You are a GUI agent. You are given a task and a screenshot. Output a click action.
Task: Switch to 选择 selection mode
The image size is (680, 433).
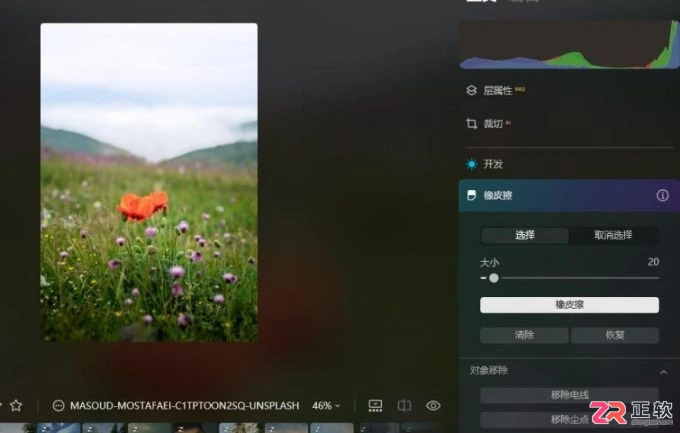click(x=525, y=235)
